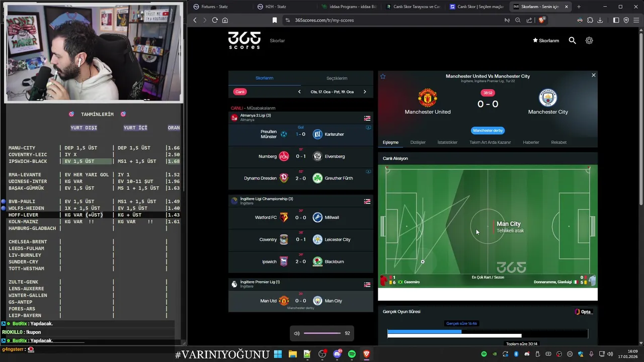Go to browser home page
The height and width of the screenshot is (362, 644).
[x=225, y=20]
